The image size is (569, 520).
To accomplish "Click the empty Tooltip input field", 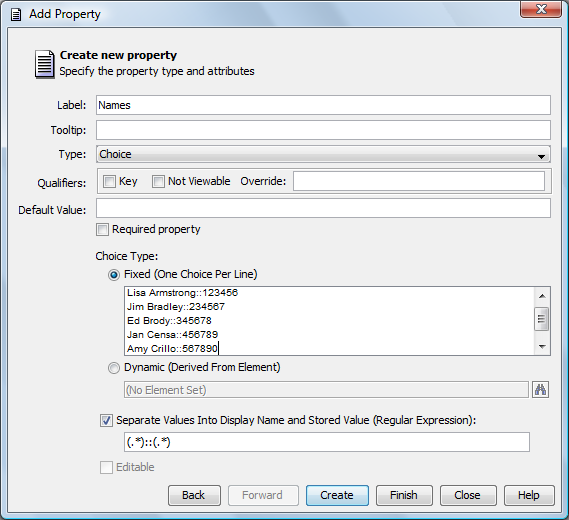I will coord(323,130).
